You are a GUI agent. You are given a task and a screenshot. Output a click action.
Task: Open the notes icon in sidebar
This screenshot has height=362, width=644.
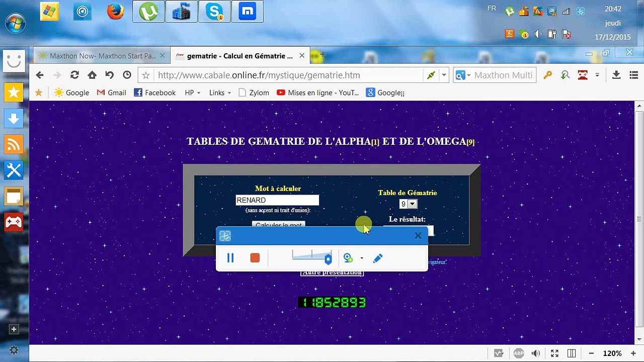(14, 197)
